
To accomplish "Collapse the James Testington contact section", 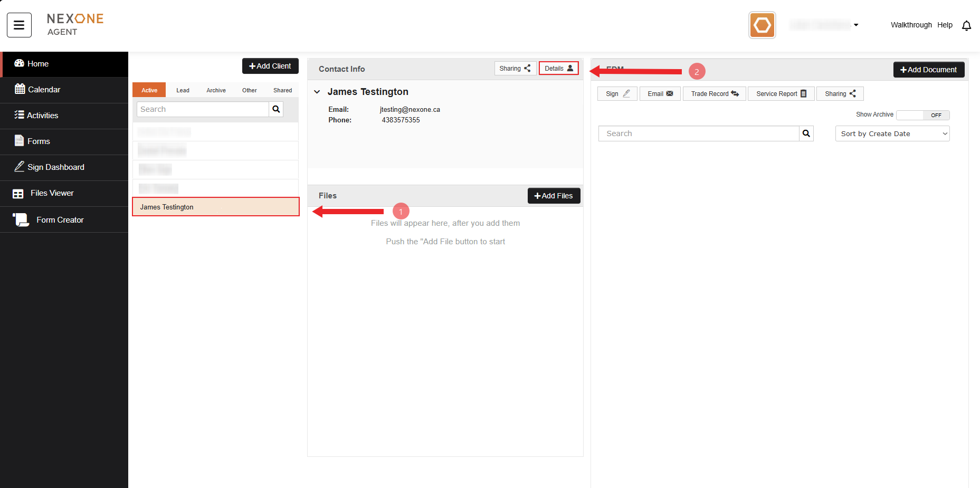I will point(317,92).
